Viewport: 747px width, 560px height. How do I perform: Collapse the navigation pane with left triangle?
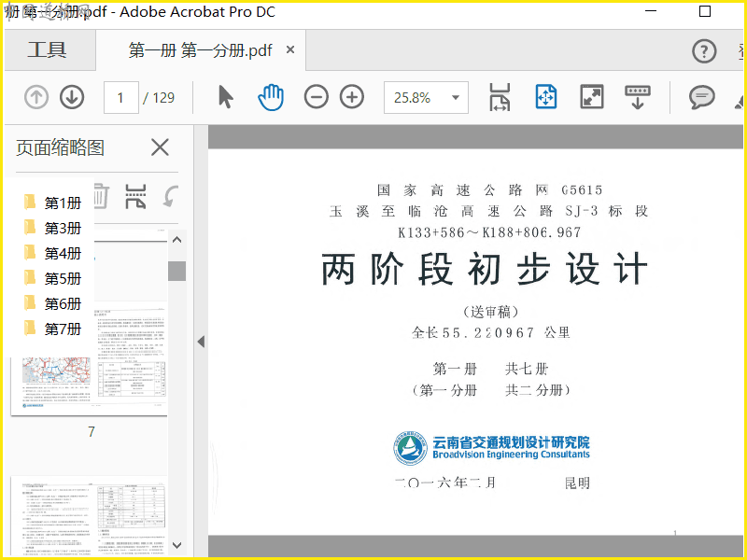[x=201, y=342]
